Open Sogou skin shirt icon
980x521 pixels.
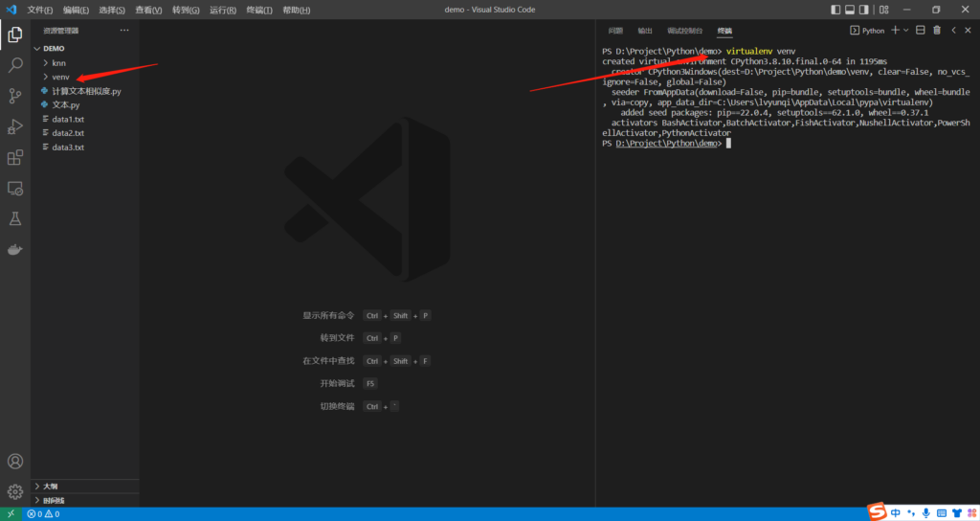(x=957, y=513)
